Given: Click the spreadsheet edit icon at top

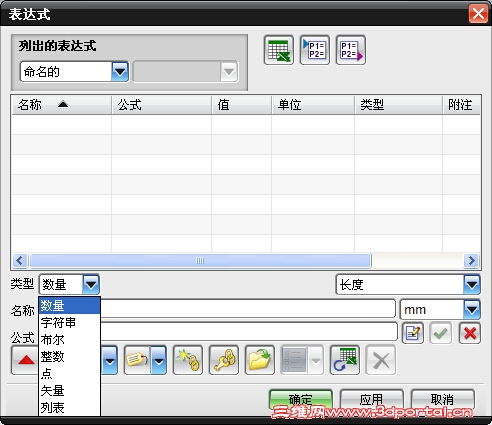Looking at the screenshot, I should pyautogui.click(x=279, y=50).
